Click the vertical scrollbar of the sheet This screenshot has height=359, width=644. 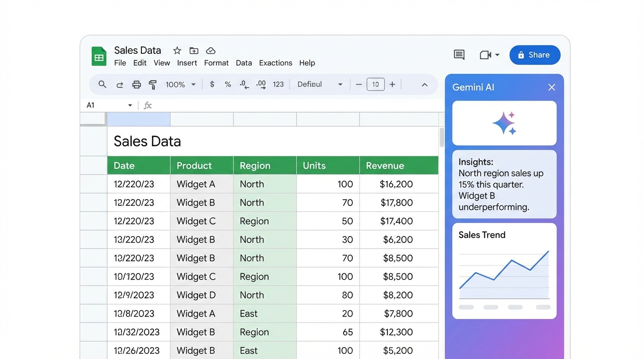pos(441,137)
